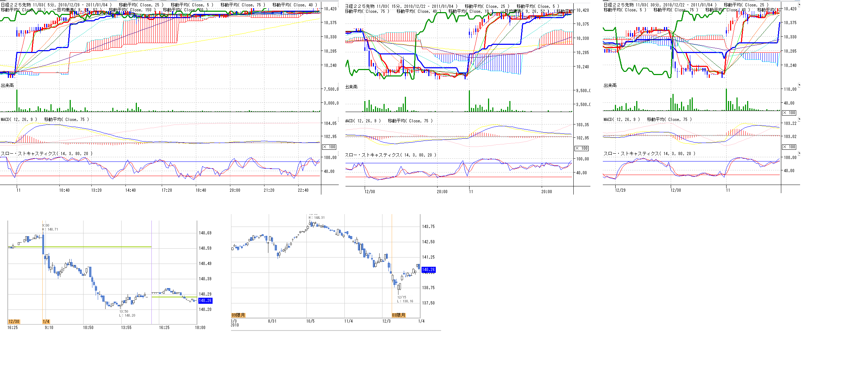The width and height of the screenshot is (868, 387).
Task: Click the 140.26 price tag on daily chart
Action: pos(428,270)
